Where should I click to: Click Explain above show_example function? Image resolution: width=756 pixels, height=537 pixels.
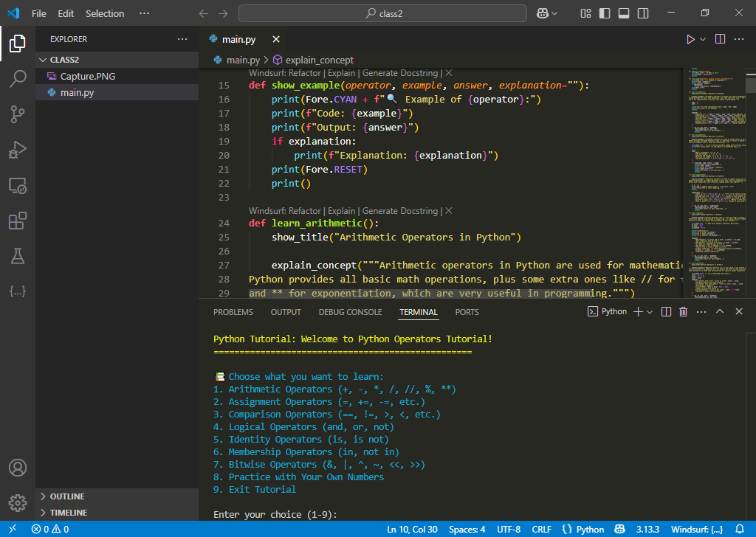[x=341, y=73]
